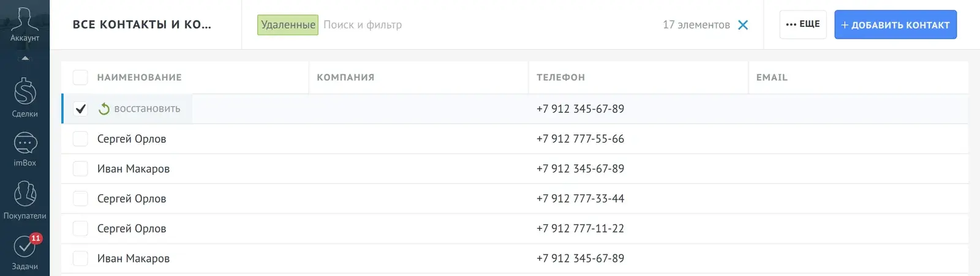Screen dimensions: 980x276
Task: Open the imBox chat icon
Action: pyautogui.click(x=24, y=149)
